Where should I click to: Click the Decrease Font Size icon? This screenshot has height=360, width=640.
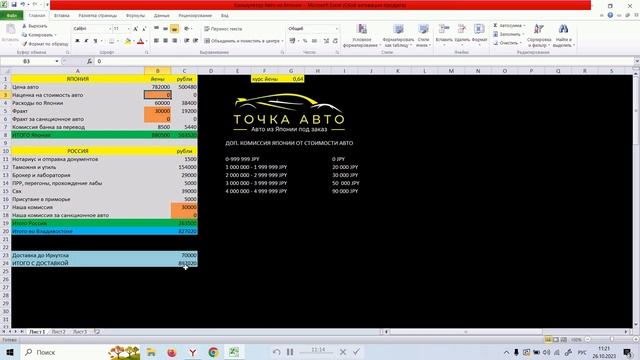tap(144, 29)
